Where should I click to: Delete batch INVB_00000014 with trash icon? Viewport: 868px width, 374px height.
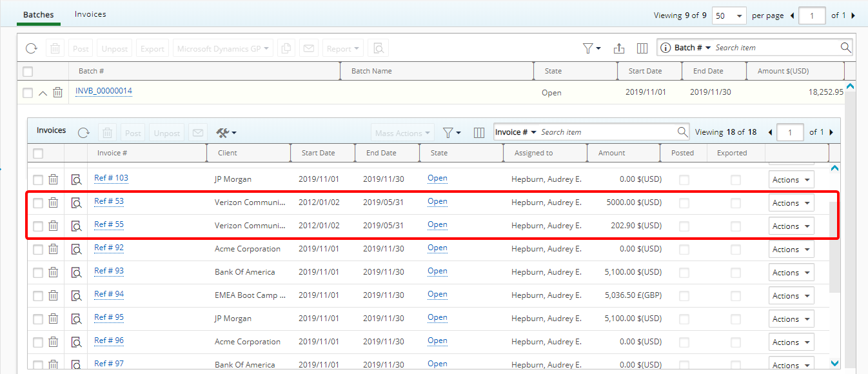(58, 93)
